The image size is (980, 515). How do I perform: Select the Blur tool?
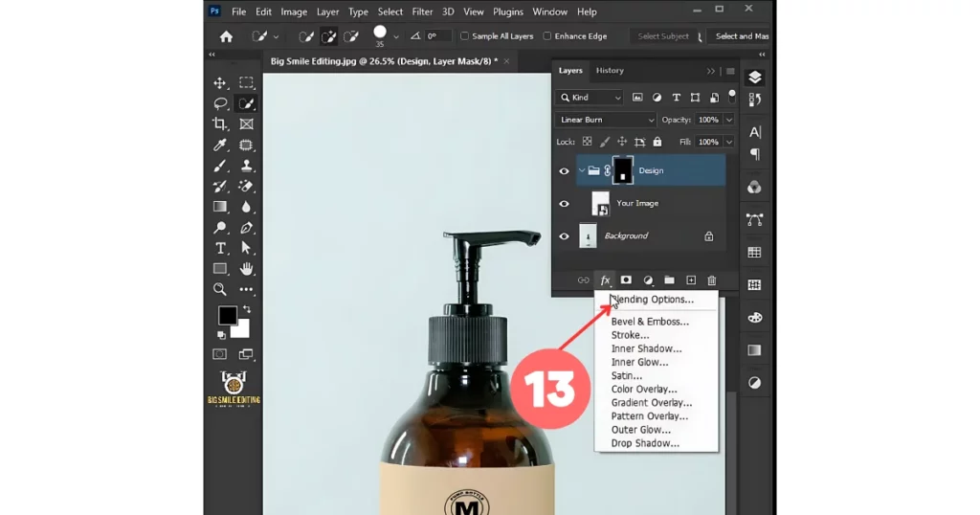pyautogui.click(x=246, y=207)
